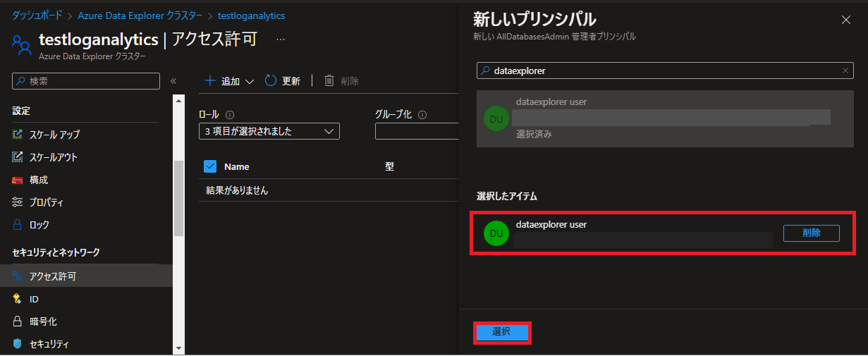The width and height of the screenshot is (868, 356).
Task: Click the スケール アップ icon
Action: pos(18,134)
